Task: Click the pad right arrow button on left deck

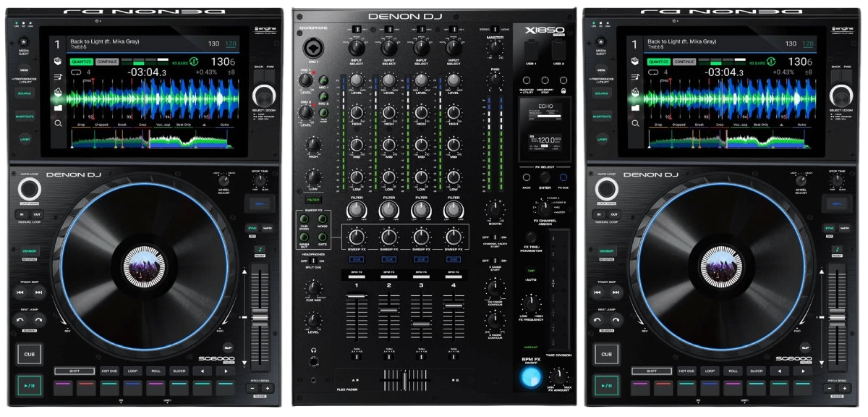Action: coord(226,371)
